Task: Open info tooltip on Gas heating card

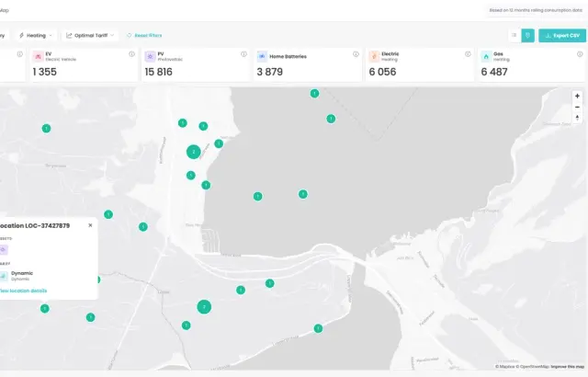Action: [x=580, y=54]
